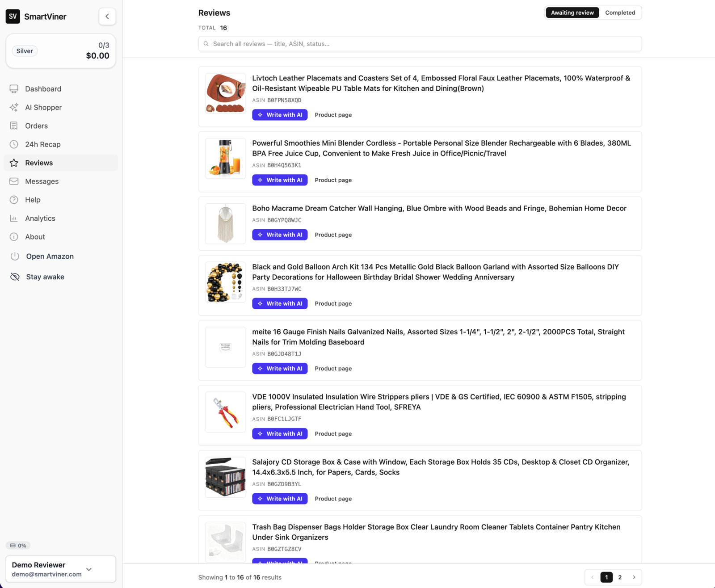Image resolution: width=715 pixels, height=588 pixels.
Task: Click the Balloon Arch Kit thumbnail
Action: (226, 282)
